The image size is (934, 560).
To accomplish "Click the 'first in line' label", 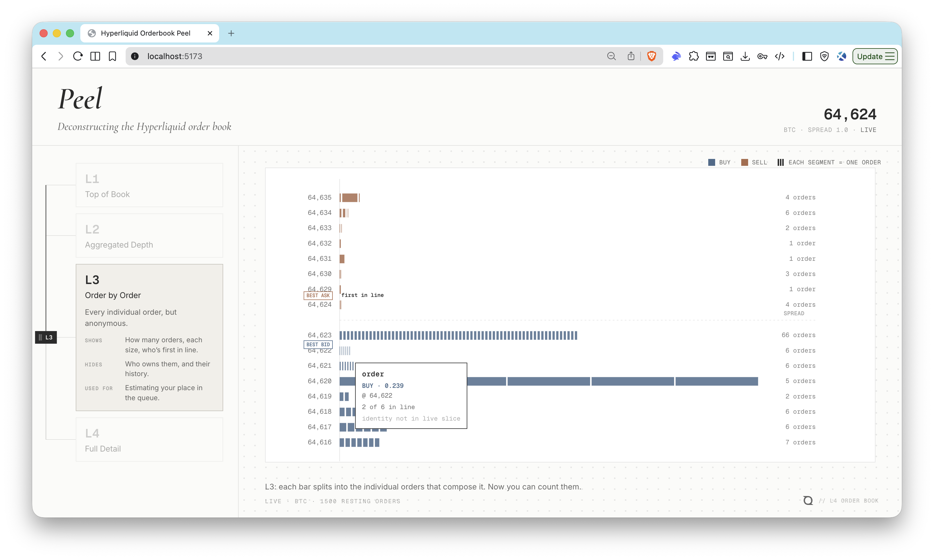I will (363, 295).
